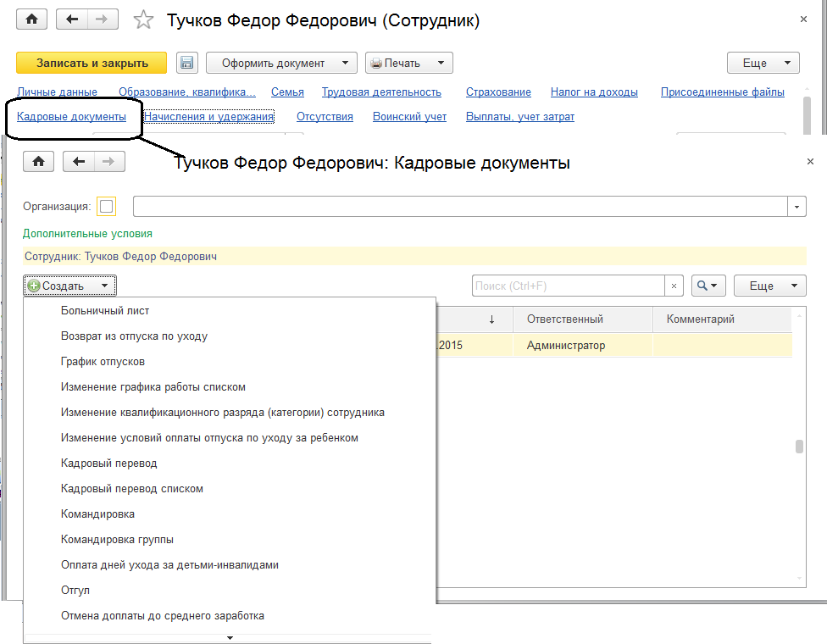Viewport: 827px width, 644px height.
Task: Click the Печать printer button
Action: [x=408, y=63]
